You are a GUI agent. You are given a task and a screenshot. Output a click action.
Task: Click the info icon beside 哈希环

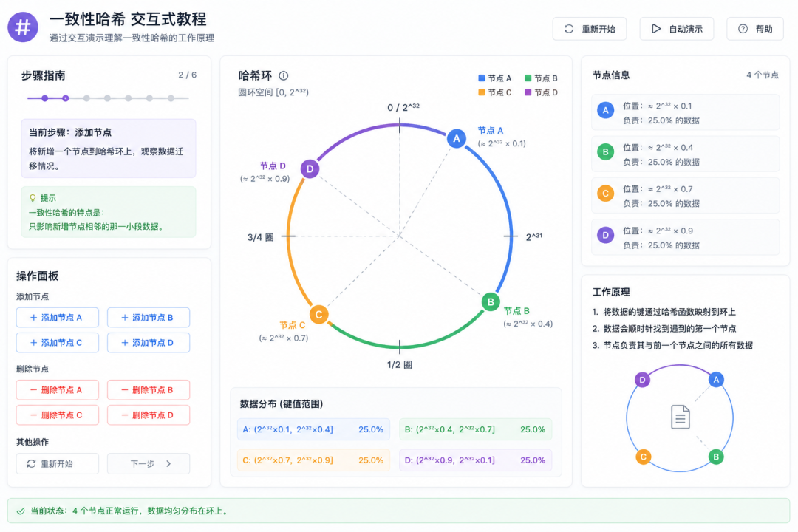tap(284, 76)
